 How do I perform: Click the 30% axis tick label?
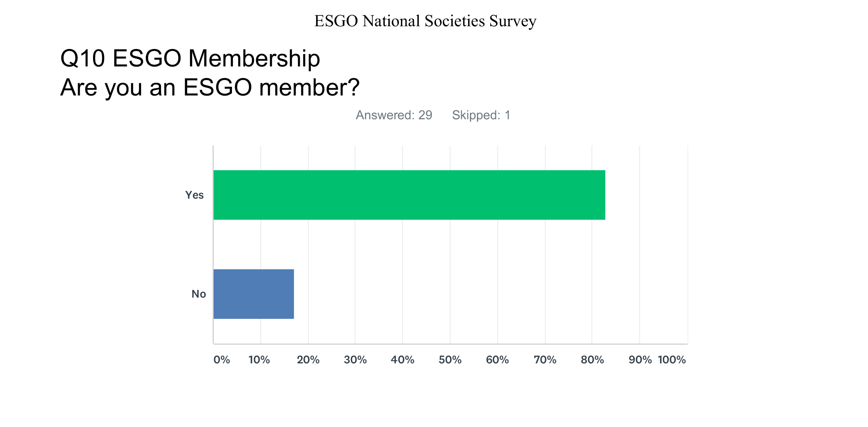(355, 360)
